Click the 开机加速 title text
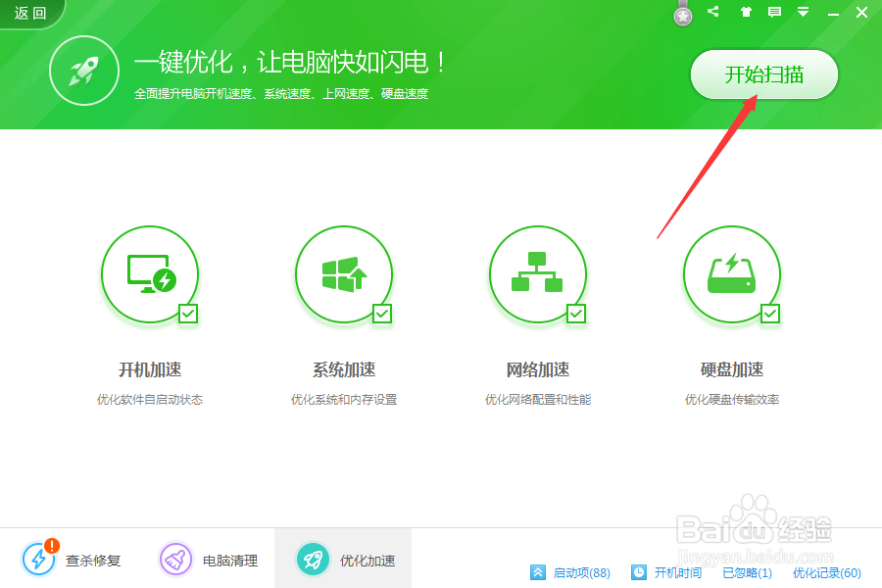 coord(150,369)
